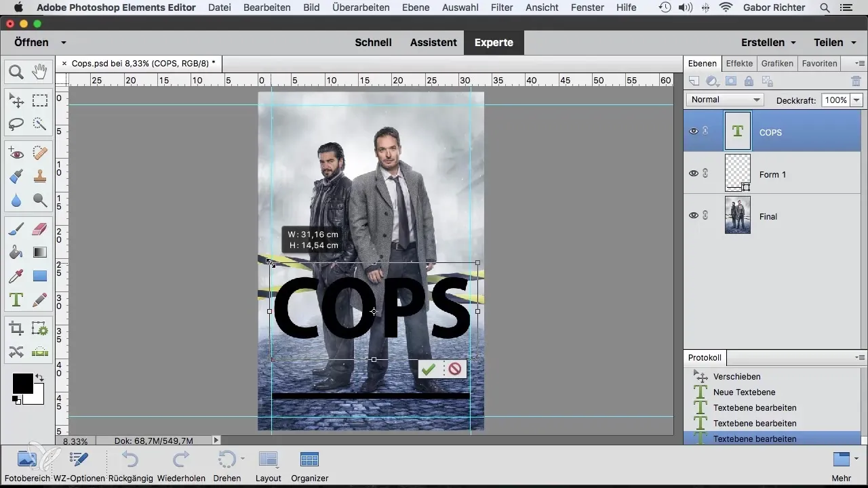Select the Crop tool
Image resolution: width=868 pixels, height=488 pixels.
coord(16,329)
